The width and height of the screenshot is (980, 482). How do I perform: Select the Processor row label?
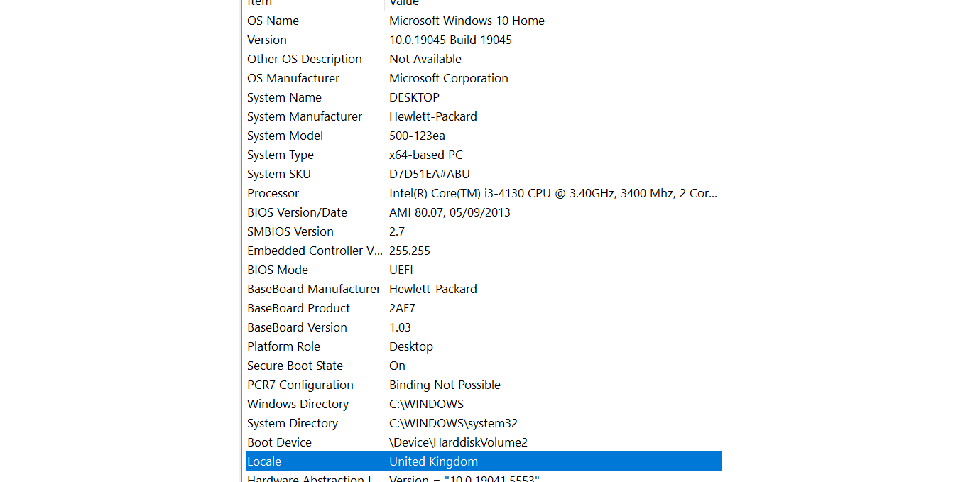click(x=273, y=193)
